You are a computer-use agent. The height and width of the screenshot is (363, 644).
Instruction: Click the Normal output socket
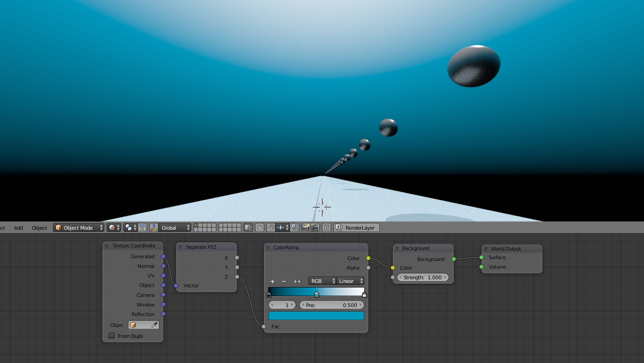(x=163, y=266)
